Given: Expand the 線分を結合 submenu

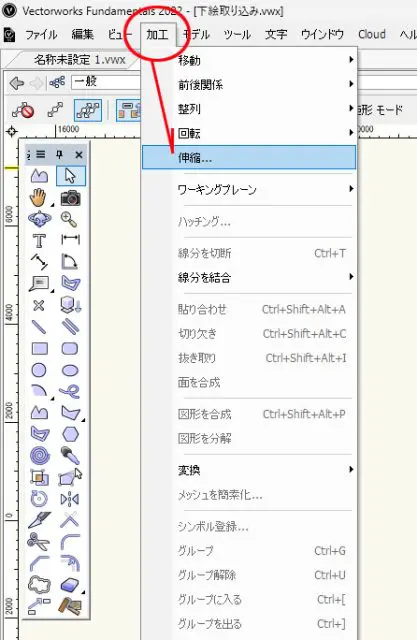Looking at the screenshot, I should coord(249,278).
